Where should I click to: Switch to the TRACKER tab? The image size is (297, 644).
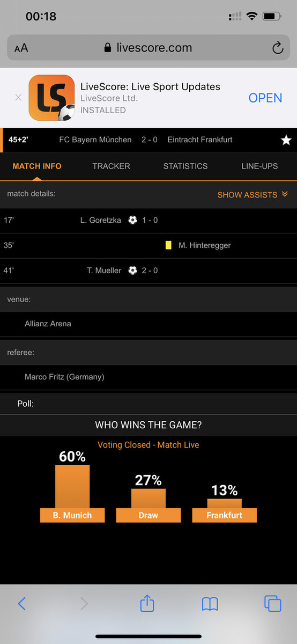[x=111, y=166]
